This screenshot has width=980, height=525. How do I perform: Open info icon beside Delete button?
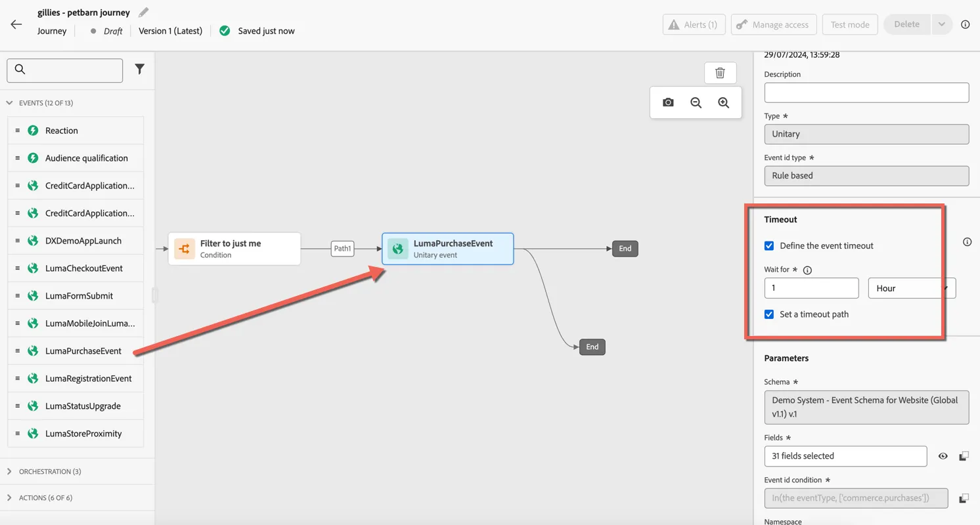965,24
